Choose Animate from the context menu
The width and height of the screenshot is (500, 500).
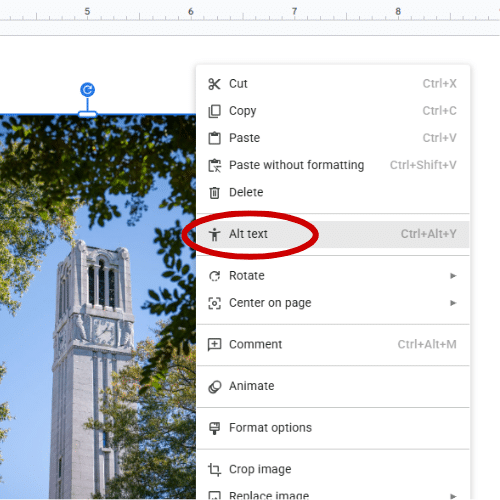click(x=333, y=386)
